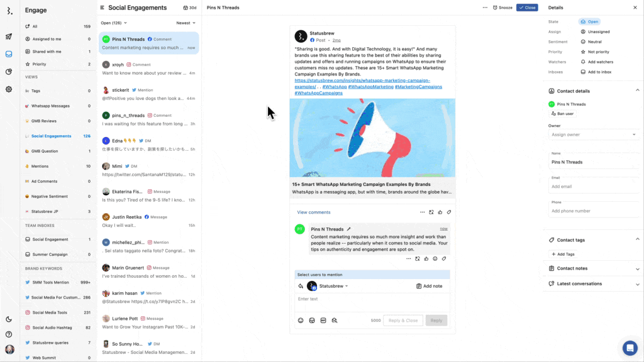Expand the Latest conversations section
Image resolution: width=644 pixels, height=362 pixels.
(594, 283)
